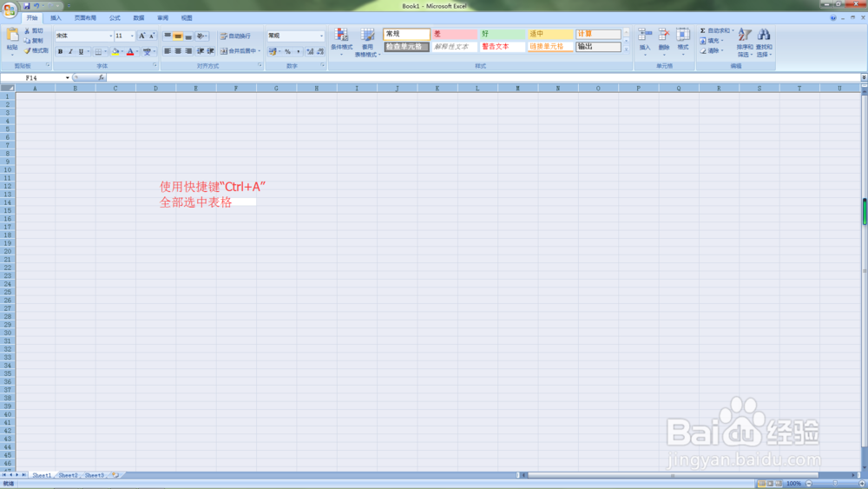This screenshot has width=868, height=489.
Task: Open cell Format (格式) menu
Action: (683, 41)
